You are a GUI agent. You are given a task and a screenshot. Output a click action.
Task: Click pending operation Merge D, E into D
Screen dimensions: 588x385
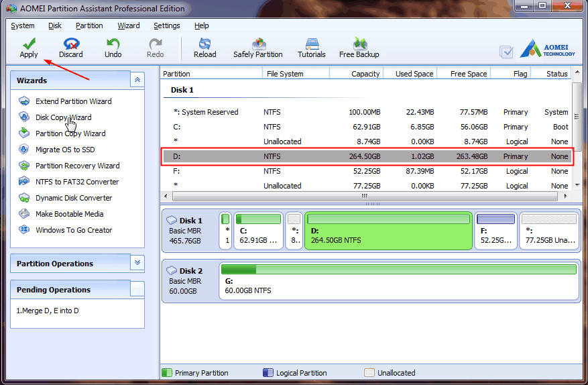click(x=48, y=311)
